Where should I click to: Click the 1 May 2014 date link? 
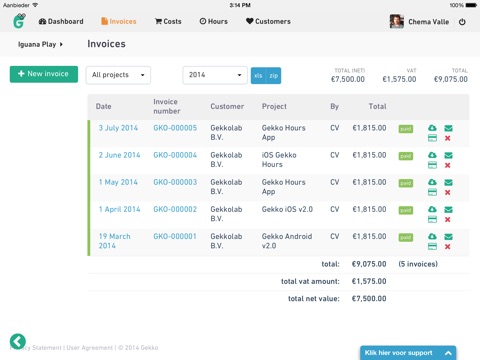point(118,182)
